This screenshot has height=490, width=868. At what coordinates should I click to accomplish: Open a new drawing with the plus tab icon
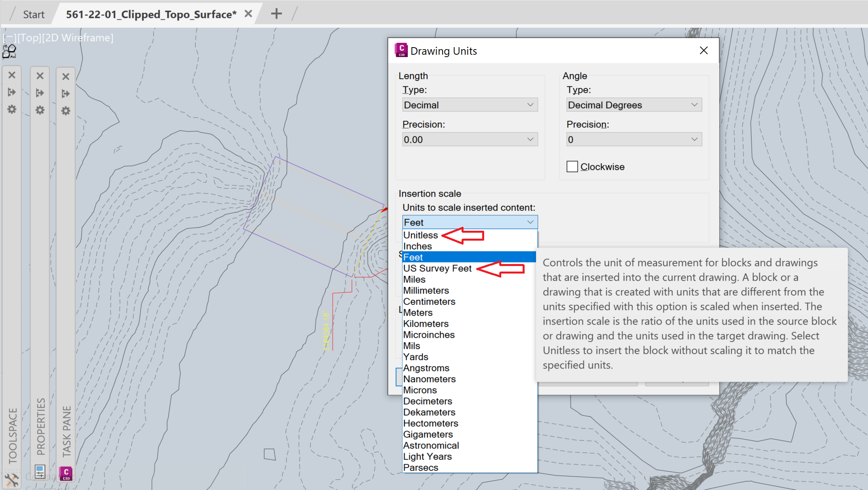276,13
